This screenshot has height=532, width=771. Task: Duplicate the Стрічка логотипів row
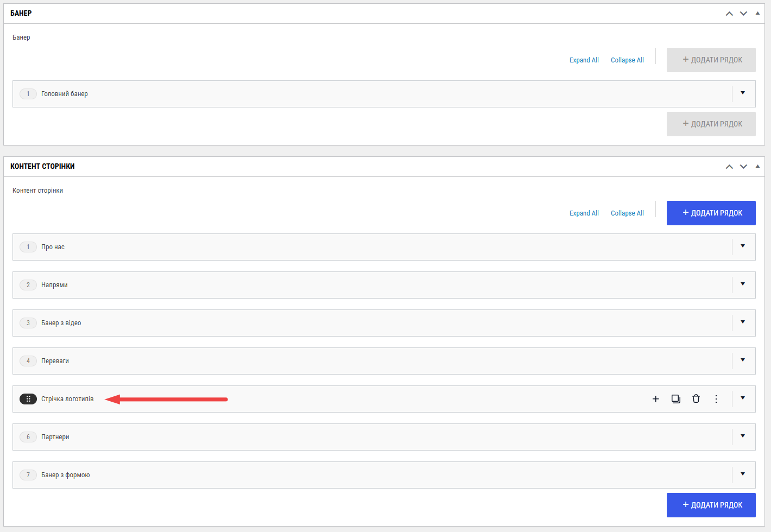[x=676, y=399]
